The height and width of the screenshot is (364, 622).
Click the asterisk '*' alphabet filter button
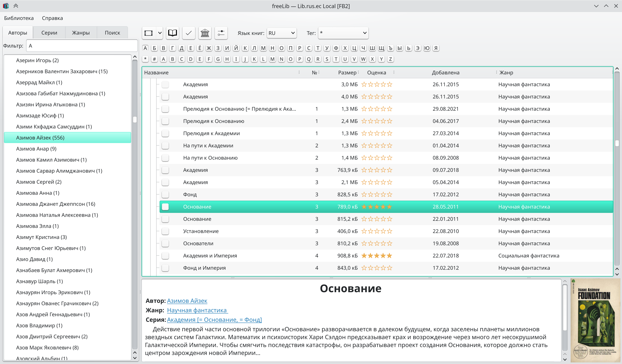(x=145, y=59)
